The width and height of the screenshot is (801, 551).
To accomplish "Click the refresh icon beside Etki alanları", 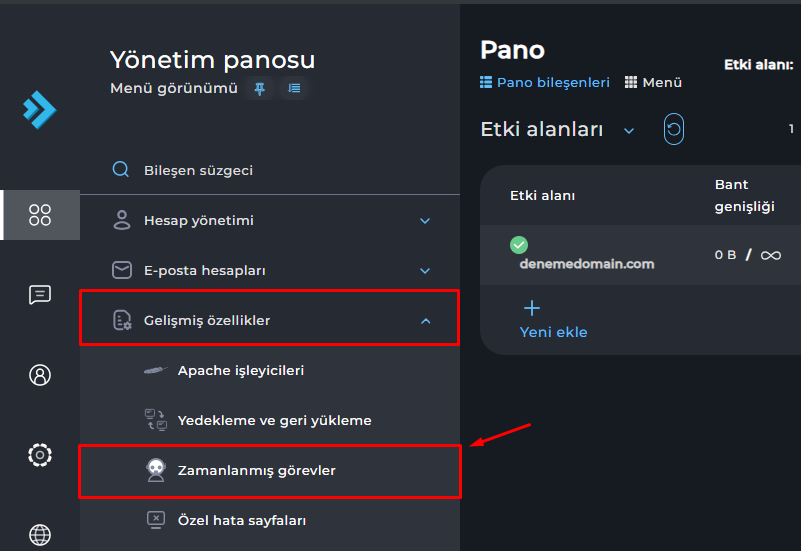I will click(674, 130).
